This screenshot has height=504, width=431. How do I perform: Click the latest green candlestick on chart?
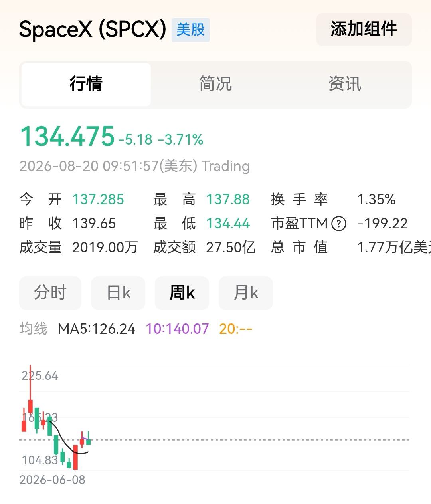pyautogui.click(x=89, y=439)
